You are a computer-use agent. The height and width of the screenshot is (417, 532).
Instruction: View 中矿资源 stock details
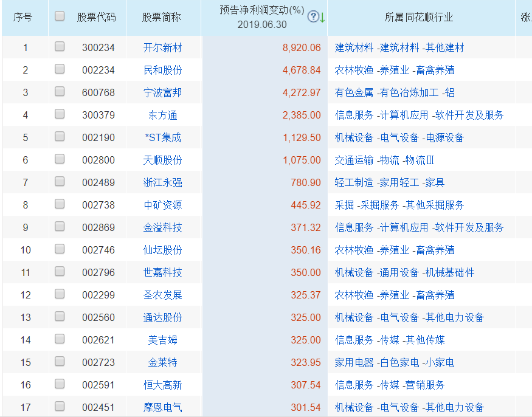(162, 205)
